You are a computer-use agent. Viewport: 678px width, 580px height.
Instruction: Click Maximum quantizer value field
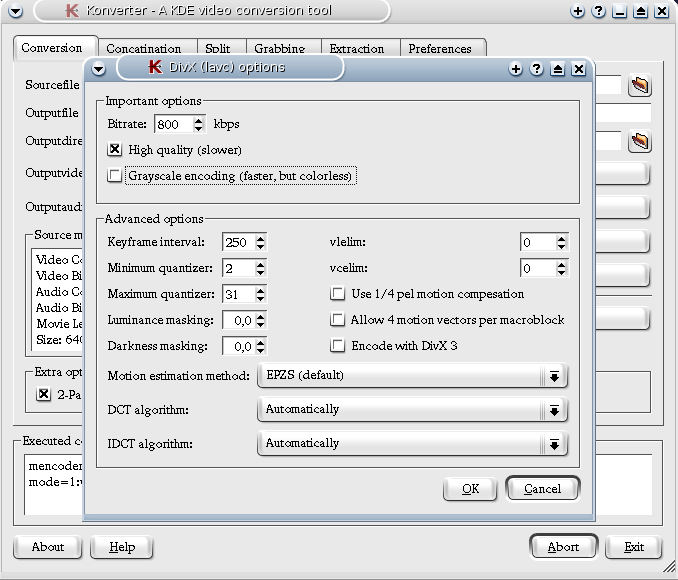click(239, 294)
